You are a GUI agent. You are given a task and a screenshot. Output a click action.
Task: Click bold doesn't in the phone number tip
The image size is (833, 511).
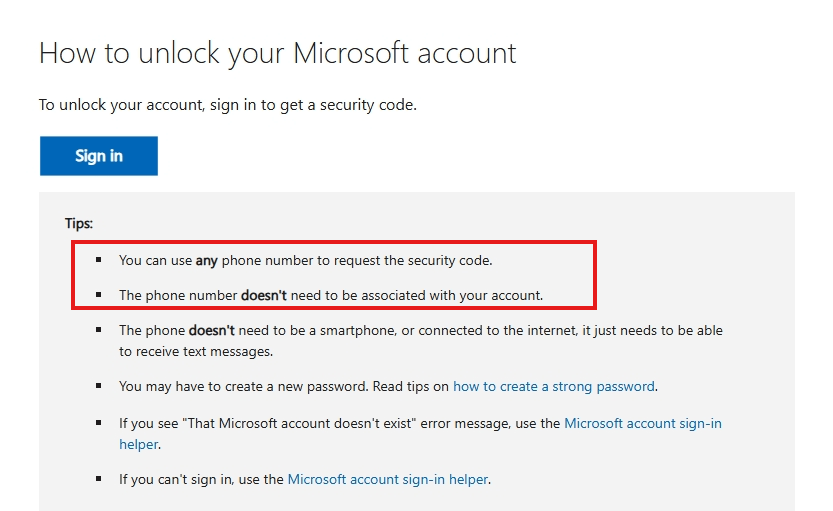coord(264,295)
